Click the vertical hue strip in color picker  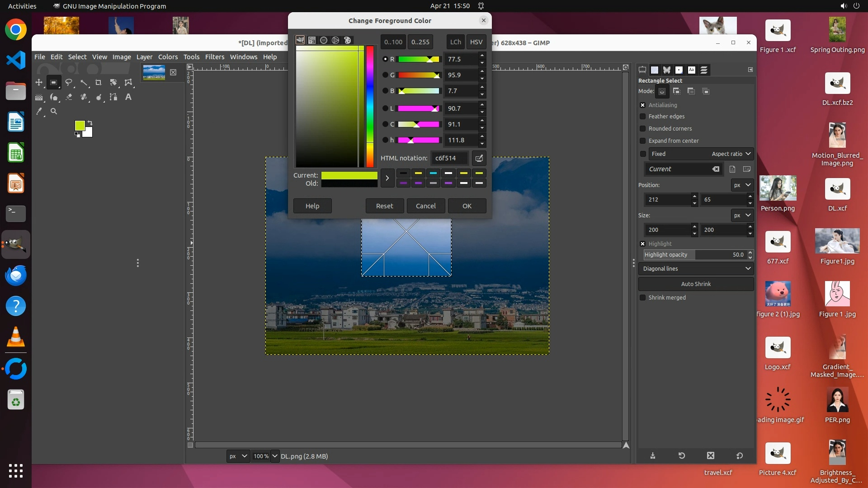click(370, 106)
